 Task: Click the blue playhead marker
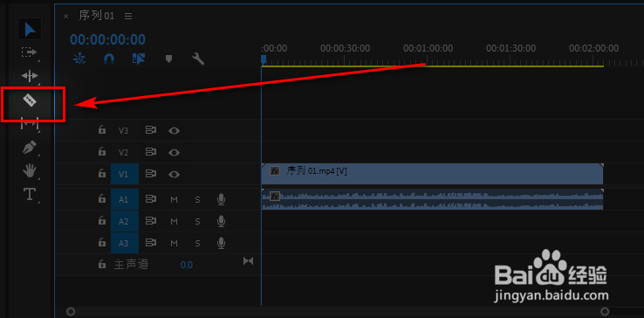coord(264,60)
